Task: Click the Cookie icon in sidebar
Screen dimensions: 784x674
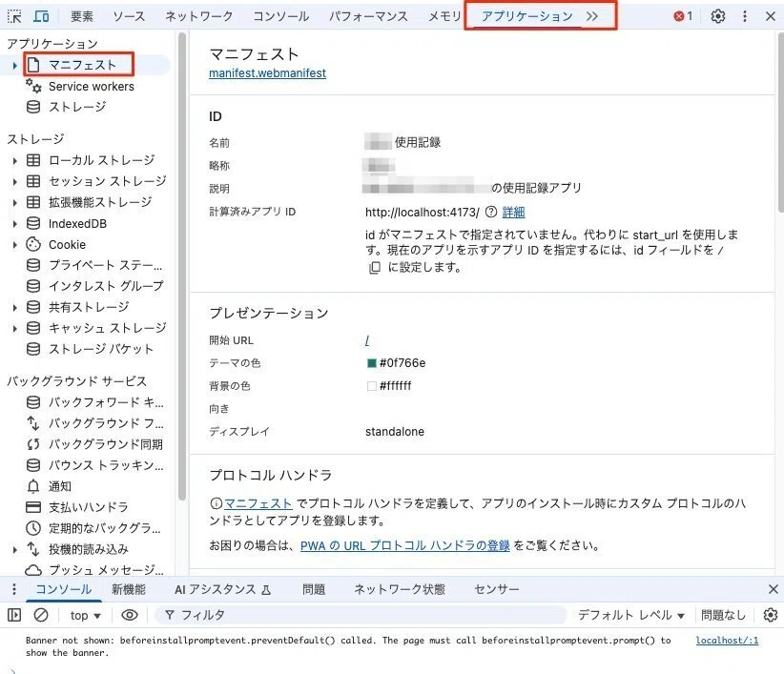Action: (x=33, y=244)
